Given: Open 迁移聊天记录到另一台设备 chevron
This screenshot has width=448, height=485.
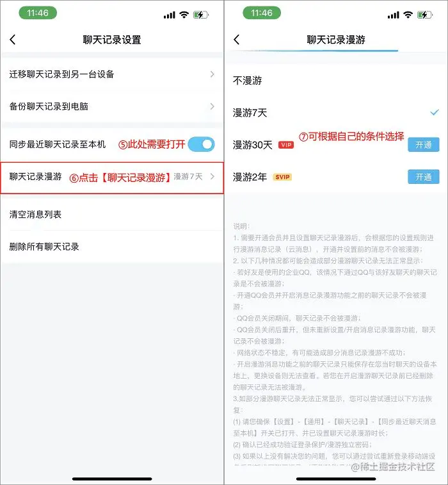Looking at the screenshot, I should pyautogui.click(x=212, y=74).
